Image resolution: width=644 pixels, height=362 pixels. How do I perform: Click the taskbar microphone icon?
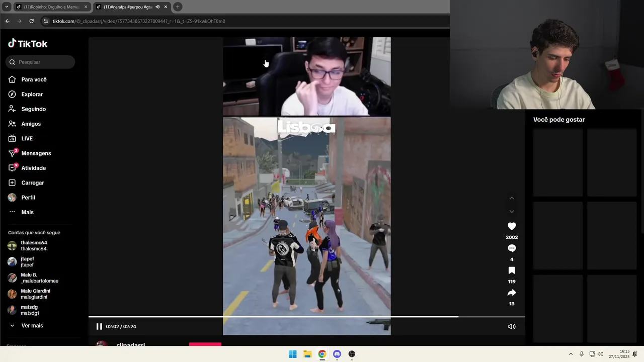point(582,354)
